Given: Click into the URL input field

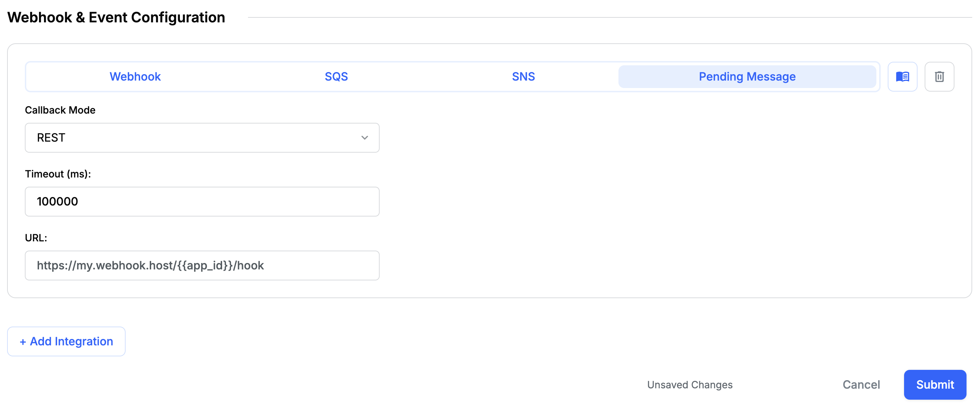Looking at the screenshot, I should coord(202,265).
